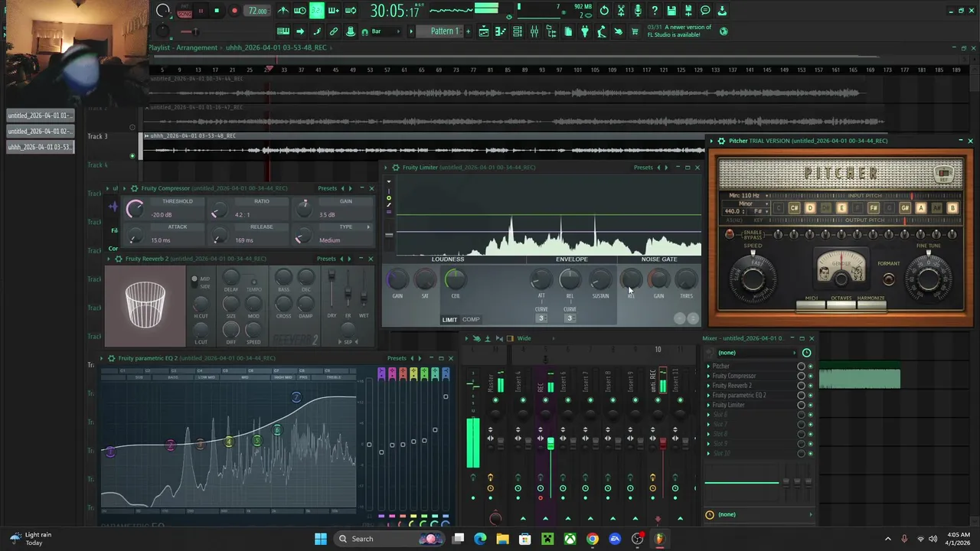Click the Fruity Limiter SAT knob

click(x=425, y=280)
